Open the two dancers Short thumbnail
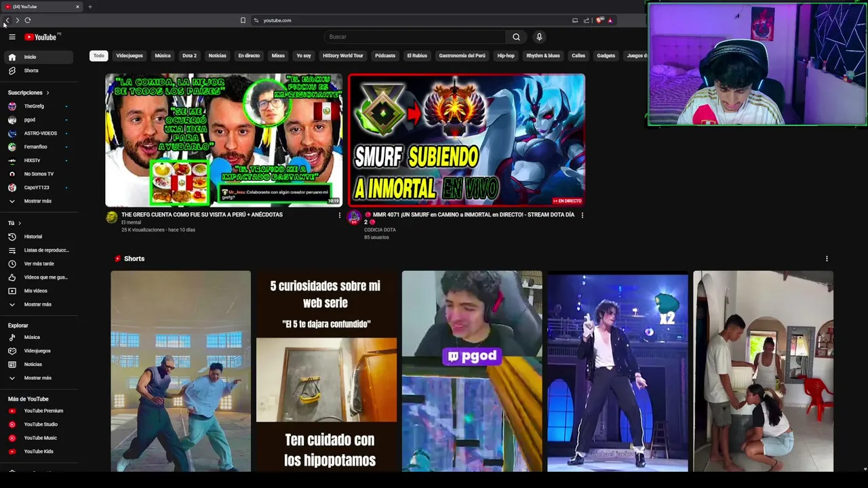 pyautogui.click(x=181, y=371)
